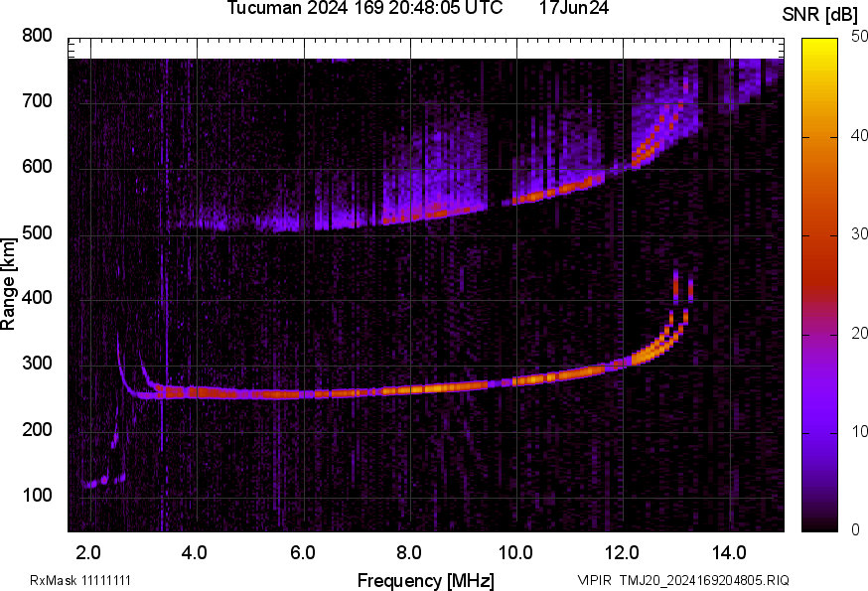The height and width of the screenshot is (591, 868).
Task: Click the bright F-layer trace near 8 MHz
Action: tap(411, 389)
